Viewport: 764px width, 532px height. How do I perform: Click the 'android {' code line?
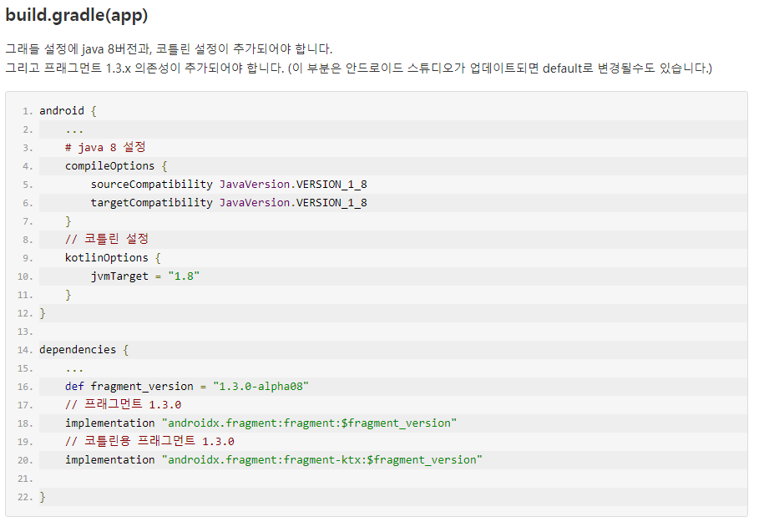click(68, 111)
